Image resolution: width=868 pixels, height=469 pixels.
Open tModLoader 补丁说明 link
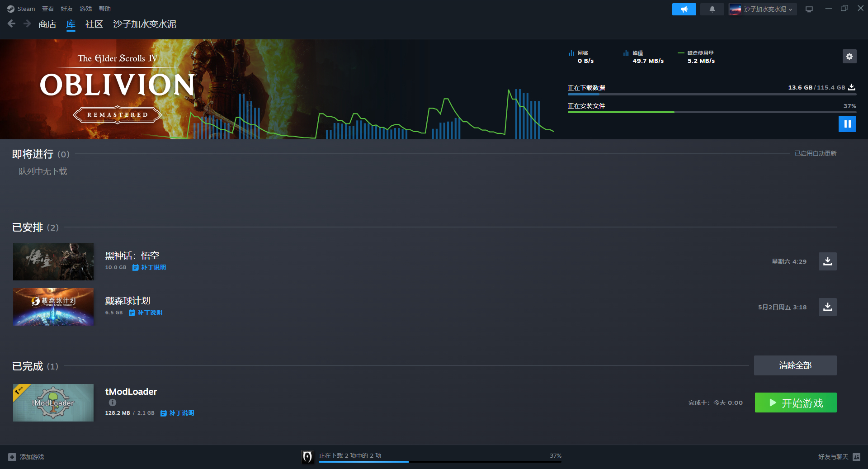[177, 413]
